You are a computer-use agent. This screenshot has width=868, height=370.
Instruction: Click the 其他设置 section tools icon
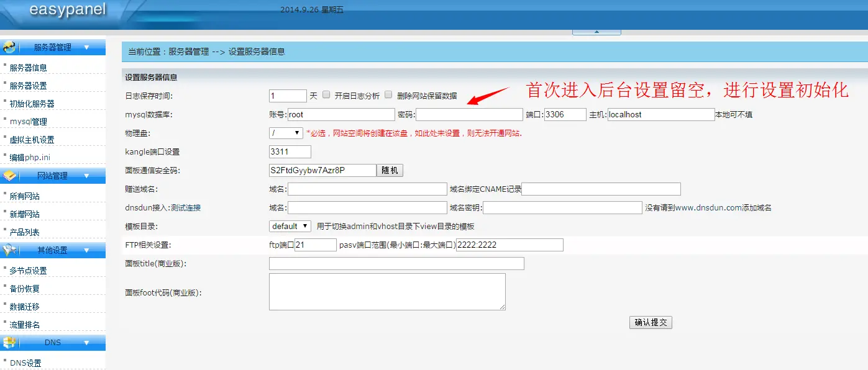(x=9, y=250)
